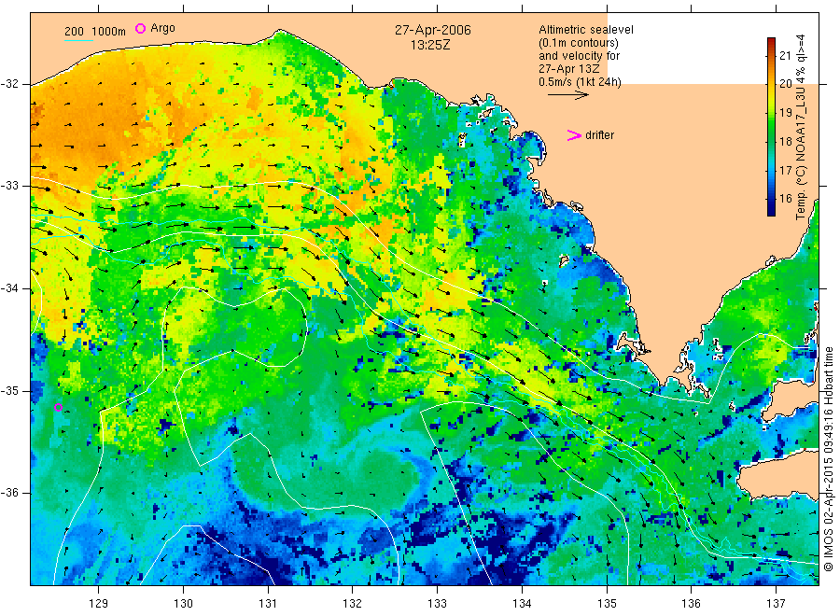This screenshot has height=616, width=840.
Task: Click the 27-Apr-2006 date label
Action: [x=433, y=30]
